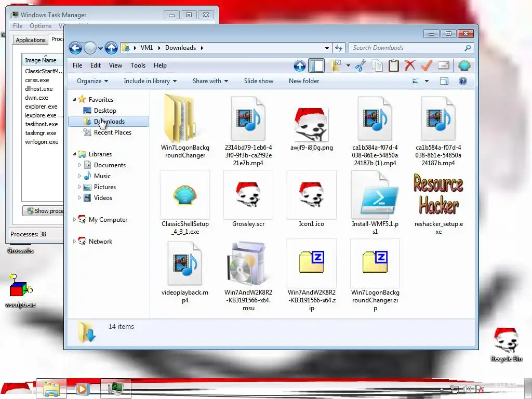Screen dimensions: 532x399
Task: Click the Image Name column header
Action: 43,60
